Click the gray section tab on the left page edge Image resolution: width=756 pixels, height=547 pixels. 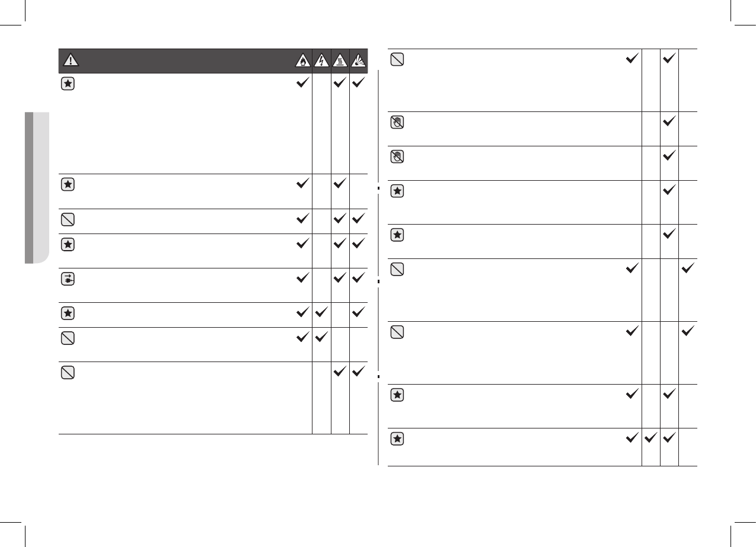37,187
